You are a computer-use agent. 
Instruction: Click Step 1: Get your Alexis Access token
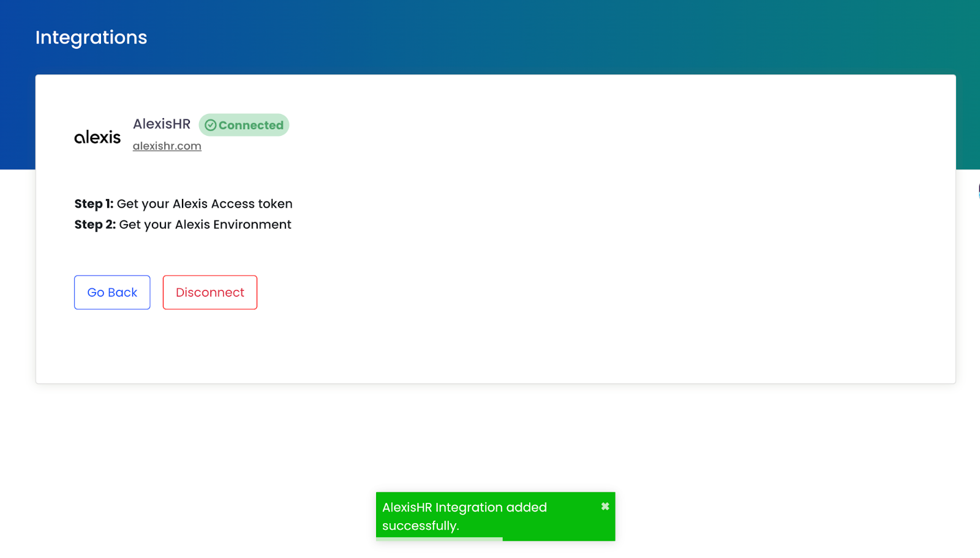click(184, 203)
